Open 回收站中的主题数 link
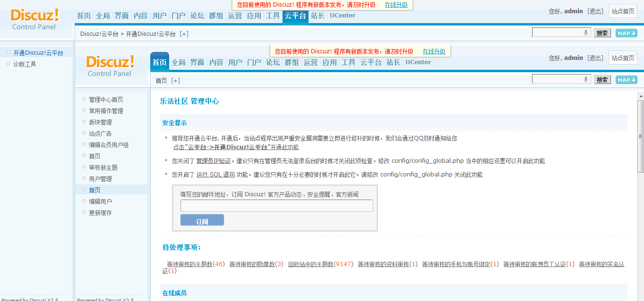 [310, 264]
